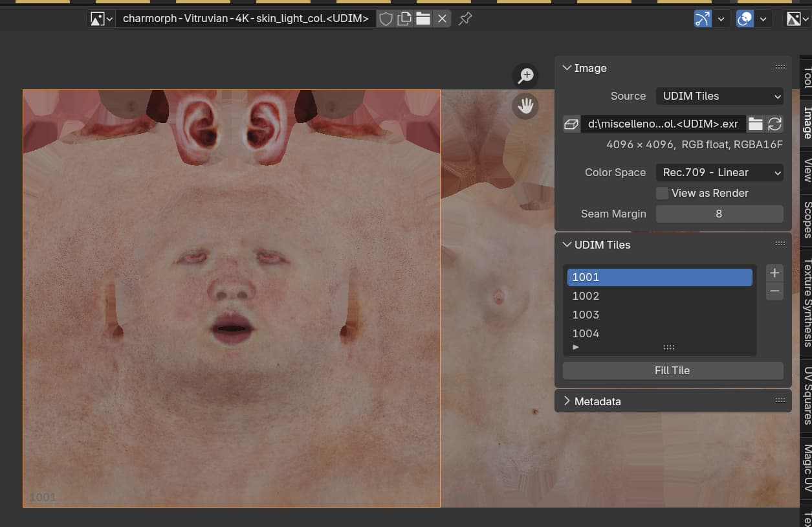Screen dimensions: 812x527
Task: Switch to the UV Squares sidebar tab
Action: tap(806, 396)
